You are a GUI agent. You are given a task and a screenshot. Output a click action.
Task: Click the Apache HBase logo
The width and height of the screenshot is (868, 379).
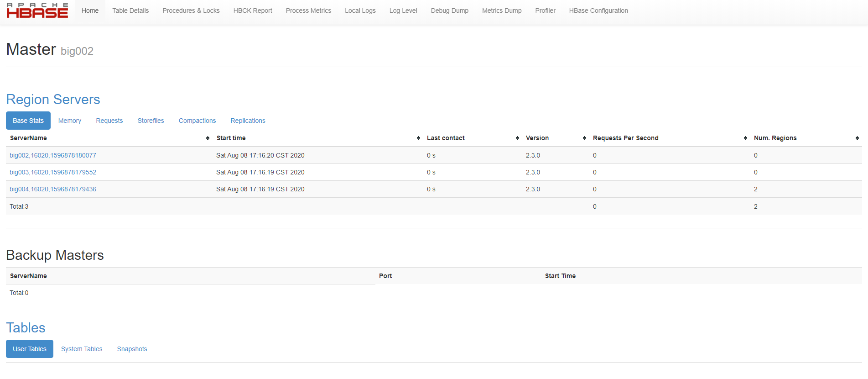pyautogui.click(x=37, y=11)
